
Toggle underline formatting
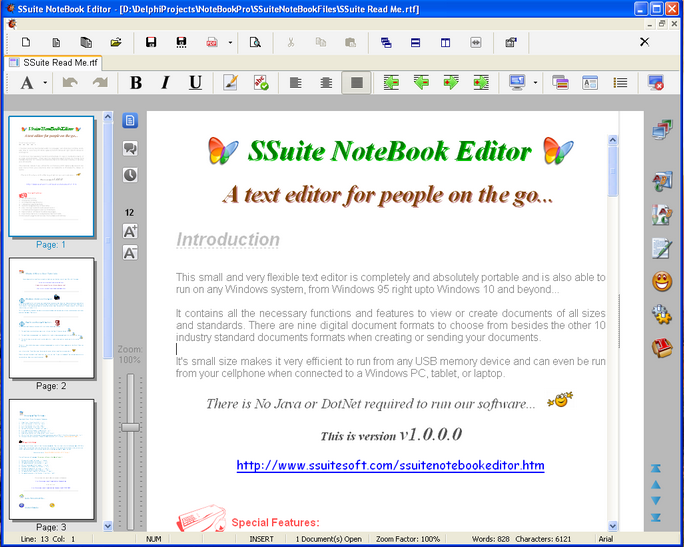(x=195, y=82)
